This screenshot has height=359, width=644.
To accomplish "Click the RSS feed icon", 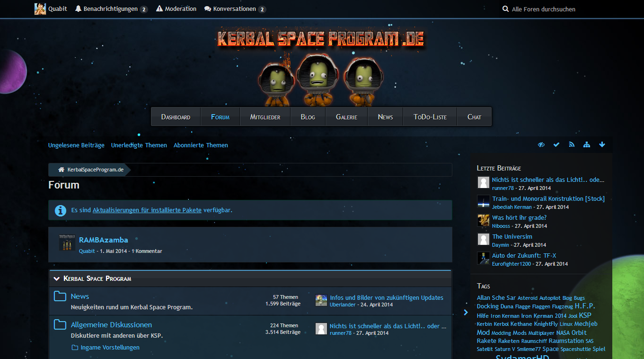I will pyautogui.click(x=572, y=145).
